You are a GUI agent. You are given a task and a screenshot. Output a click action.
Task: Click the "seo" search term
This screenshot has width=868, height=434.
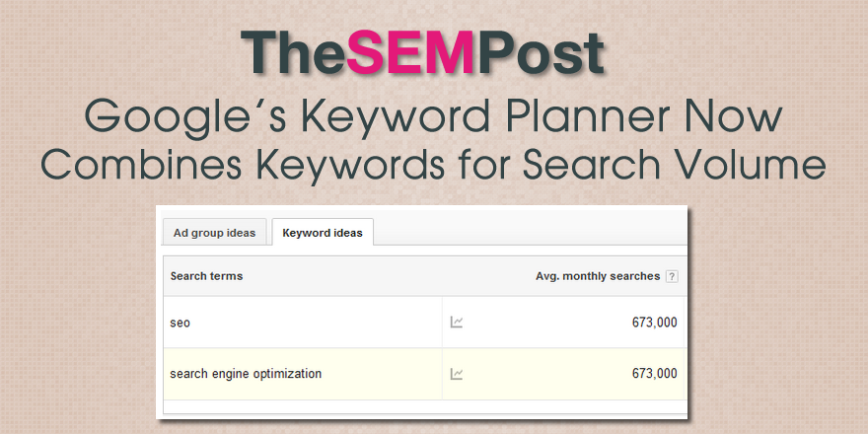pos(180,323)
